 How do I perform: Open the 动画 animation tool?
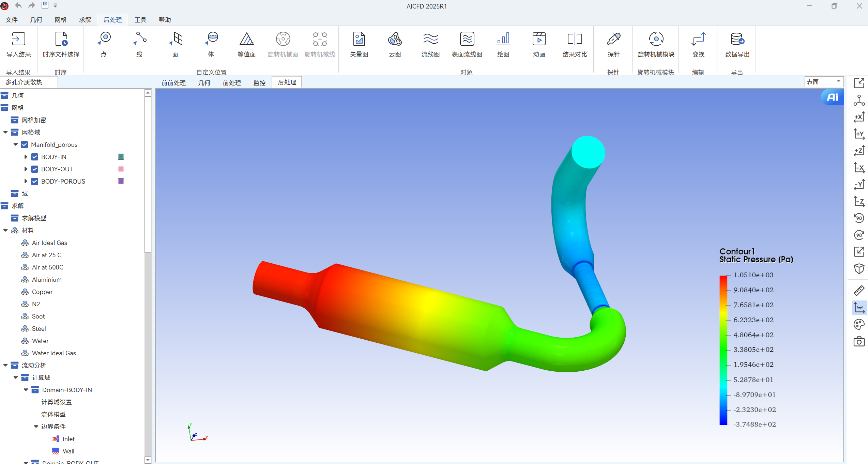(539, 45)
